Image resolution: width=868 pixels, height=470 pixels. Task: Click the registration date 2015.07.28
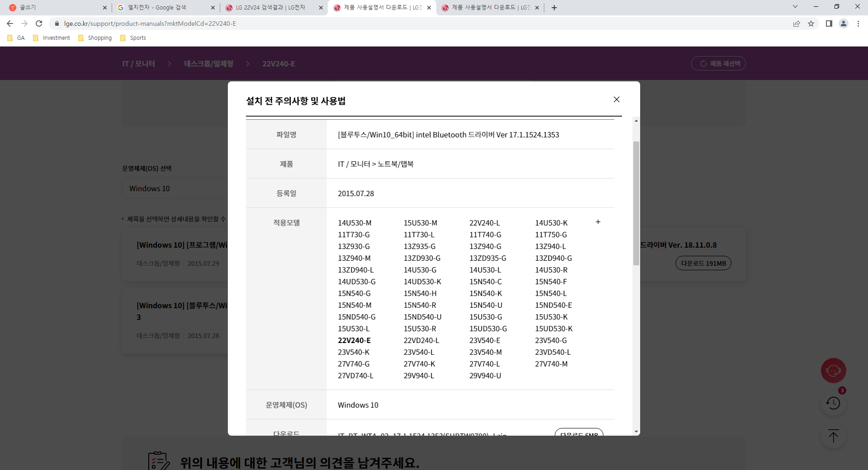356,193
